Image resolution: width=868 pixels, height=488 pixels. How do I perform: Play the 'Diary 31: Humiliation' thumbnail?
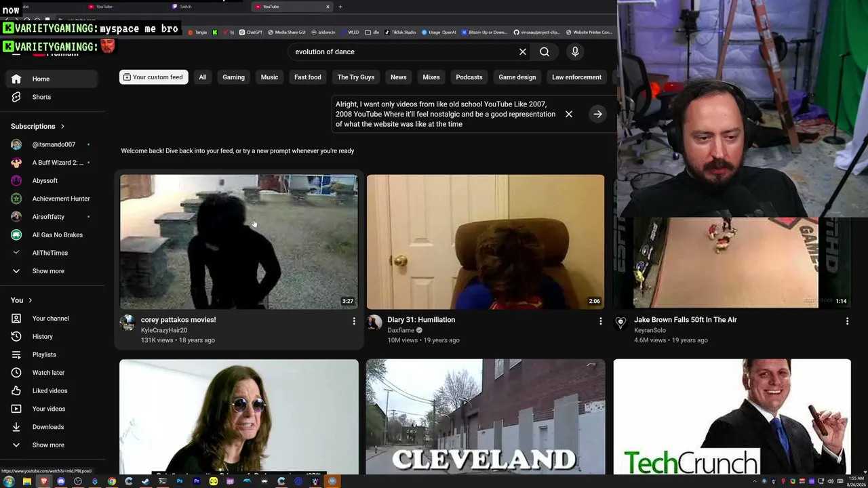tap(486, 242)
